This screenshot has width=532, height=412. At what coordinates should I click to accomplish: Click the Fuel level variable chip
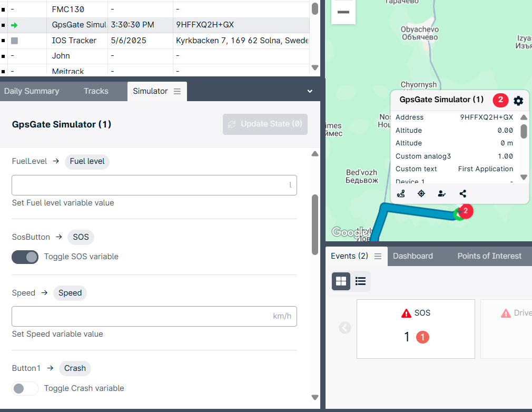click(87, 161)
